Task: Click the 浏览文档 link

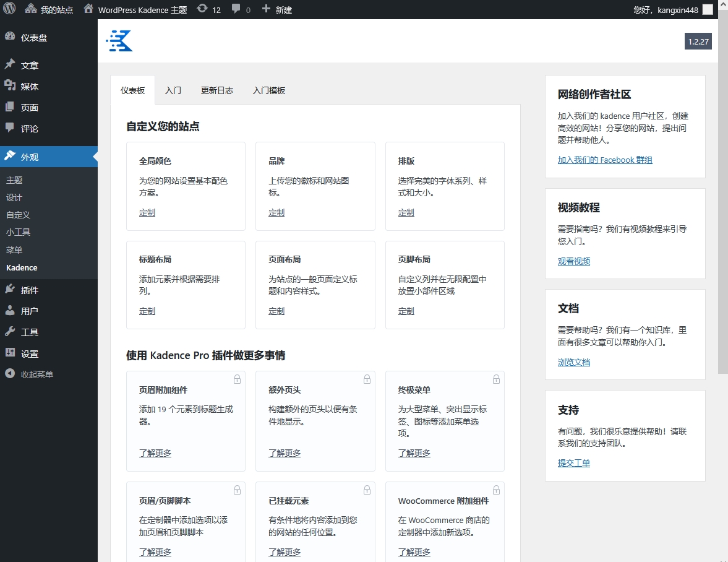Action: (574, 362)
